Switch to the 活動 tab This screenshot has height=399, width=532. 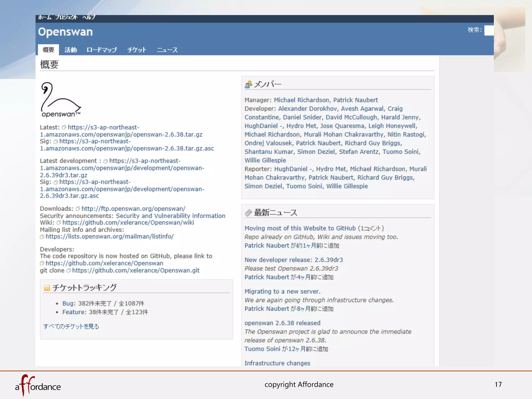(x=70, y=50)
